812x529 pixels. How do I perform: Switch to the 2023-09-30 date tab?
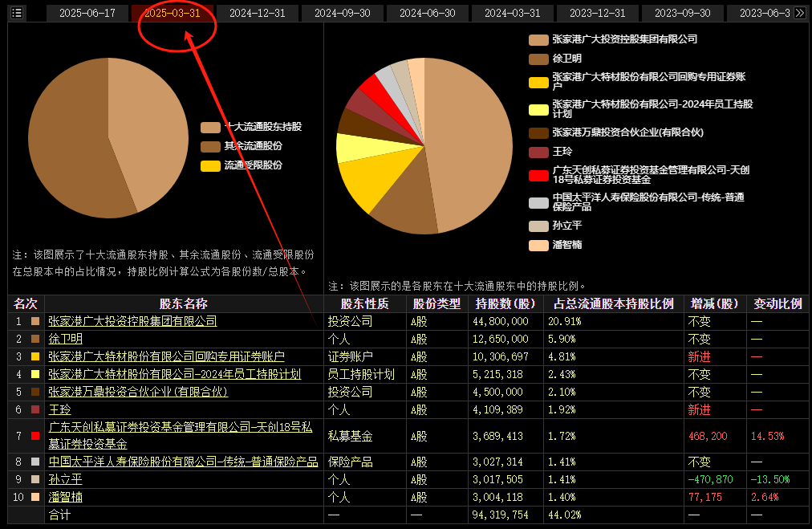click(682, 13)
